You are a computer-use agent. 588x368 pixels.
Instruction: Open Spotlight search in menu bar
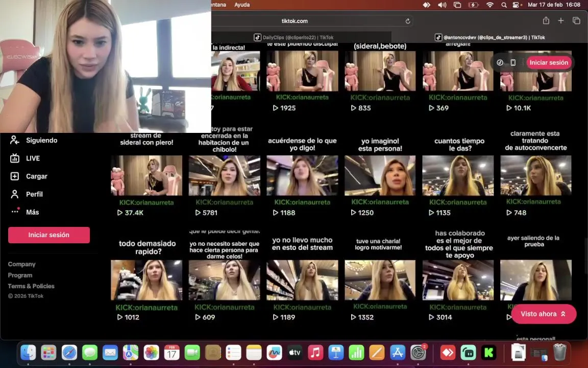[504, 5]
